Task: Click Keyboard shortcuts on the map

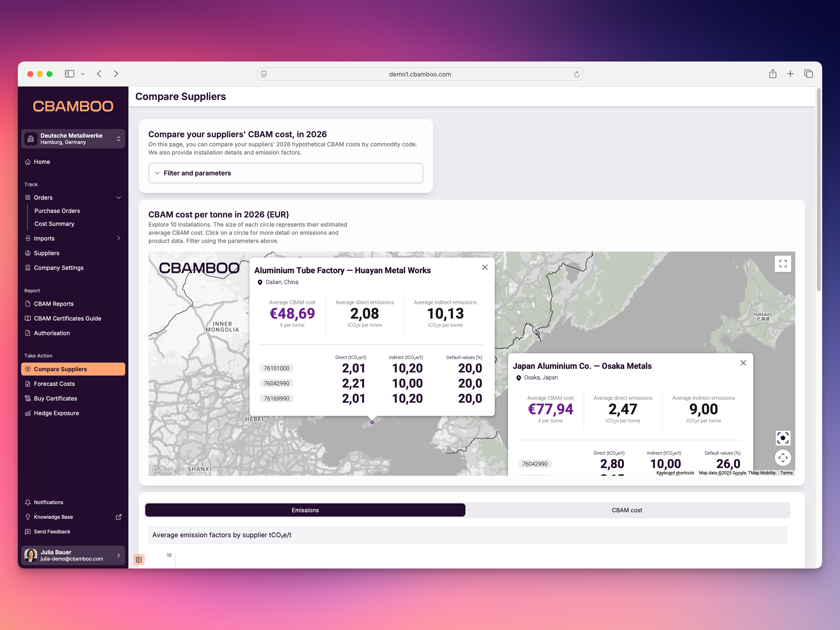Action: pos(675,473)
